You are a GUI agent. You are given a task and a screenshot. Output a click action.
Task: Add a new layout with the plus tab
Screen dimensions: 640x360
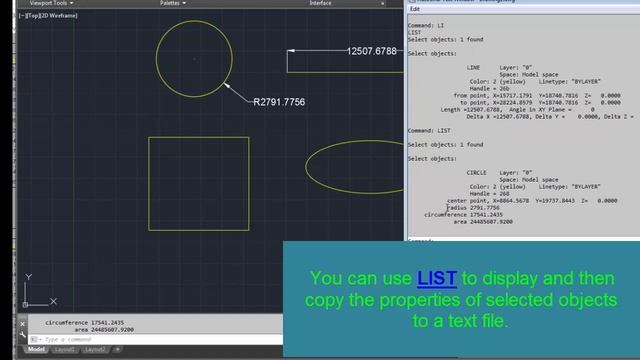[x=118, y=349]
